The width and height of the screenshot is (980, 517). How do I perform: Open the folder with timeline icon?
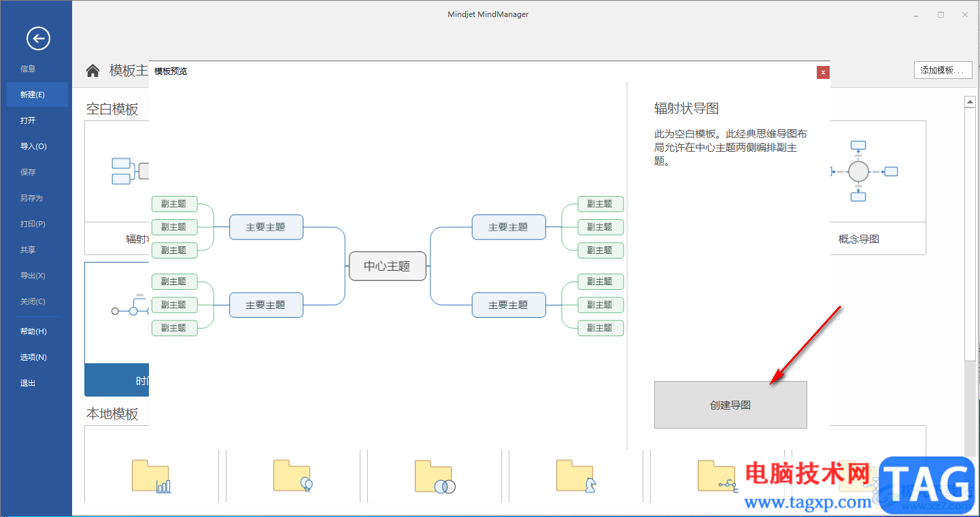[x=717, y=476]
